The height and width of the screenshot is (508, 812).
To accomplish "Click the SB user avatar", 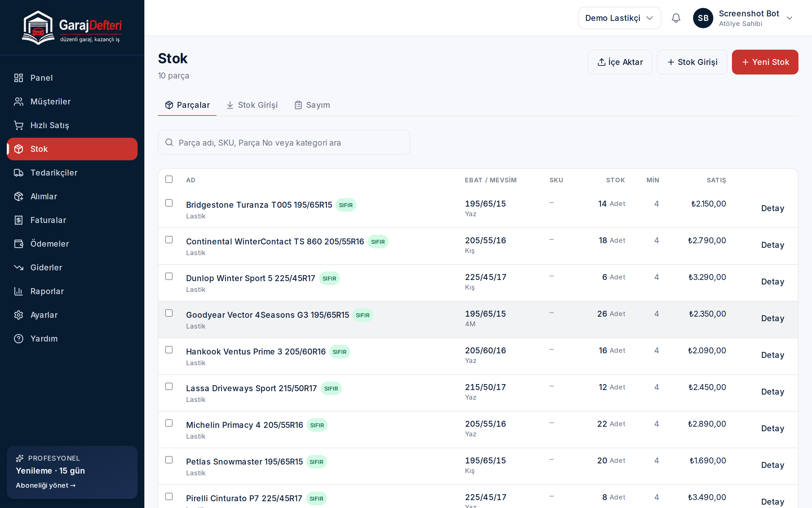I will point(703,18).
